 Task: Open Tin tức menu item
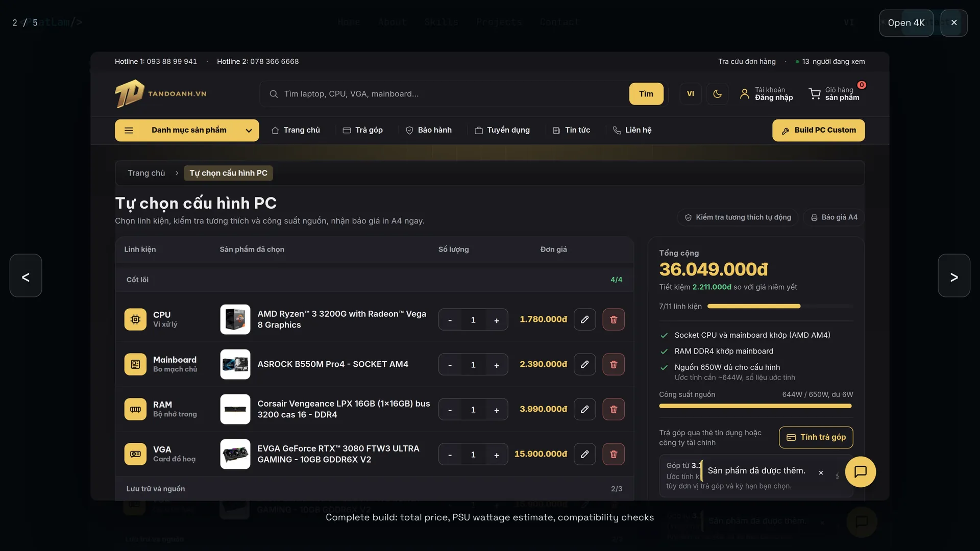[571, 130]
